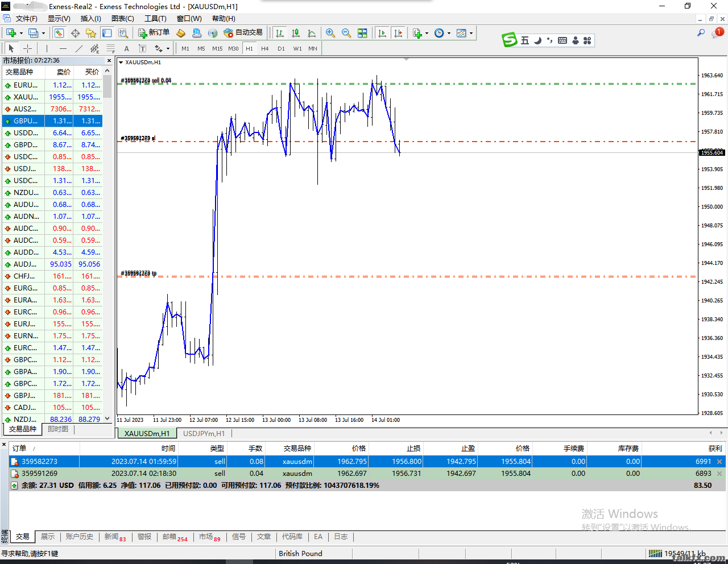The image size is (728, 564).
Task: Expand Profiles dropdown arrow
Action: pos(43,33)
